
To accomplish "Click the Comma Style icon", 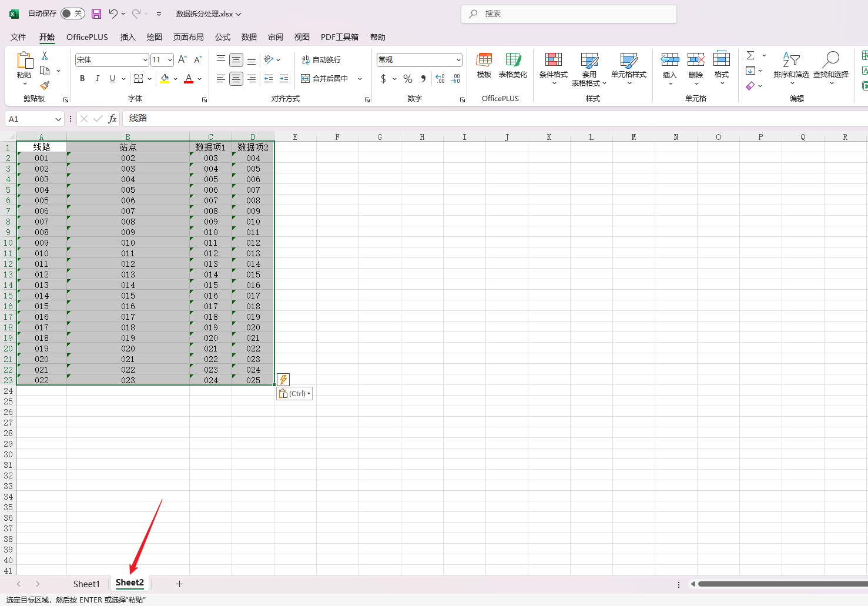I will click(x=423, y=79).
